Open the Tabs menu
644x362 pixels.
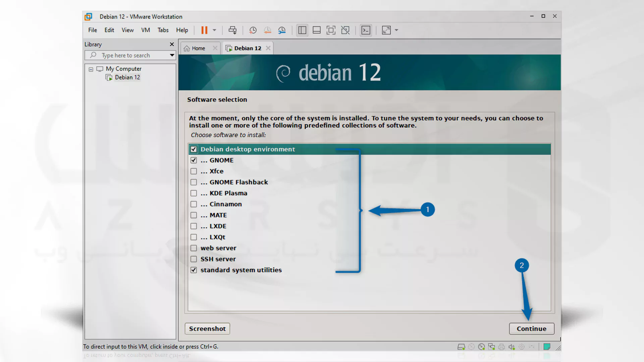pyautogui.click(x=163, y=30)
